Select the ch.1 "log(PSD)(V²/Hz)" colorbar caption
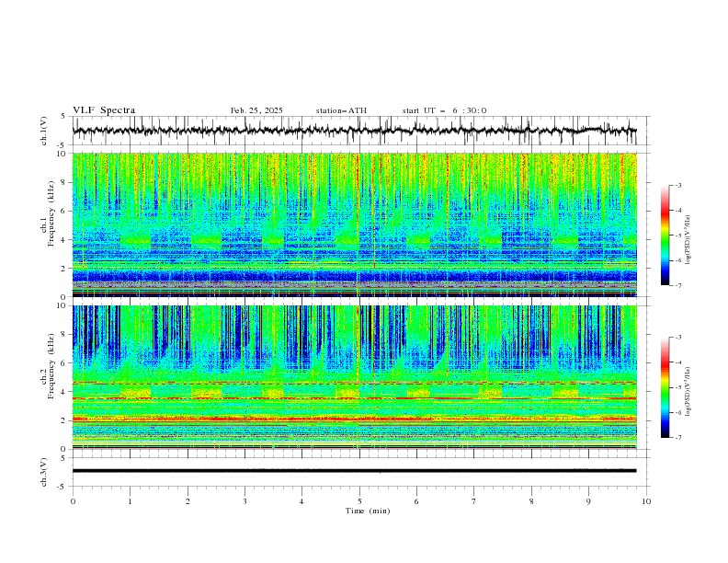728x563 pixels. 688,239
